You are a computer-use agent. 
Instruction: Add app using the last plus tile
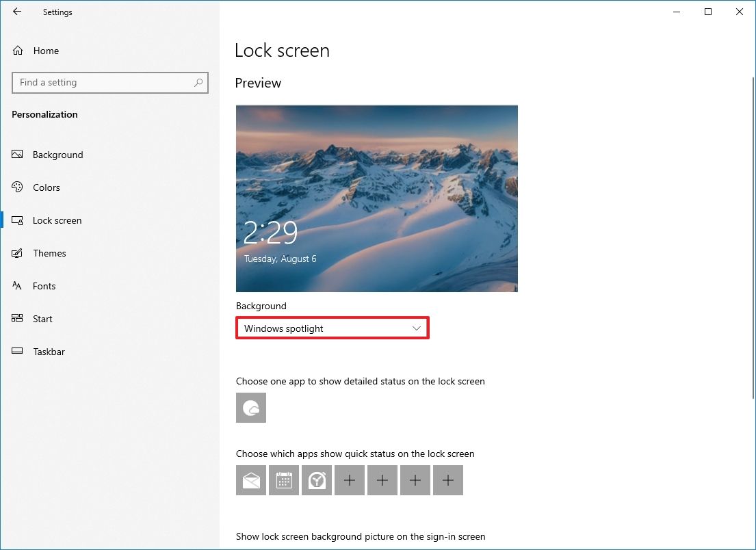click(x=448, y=480)
